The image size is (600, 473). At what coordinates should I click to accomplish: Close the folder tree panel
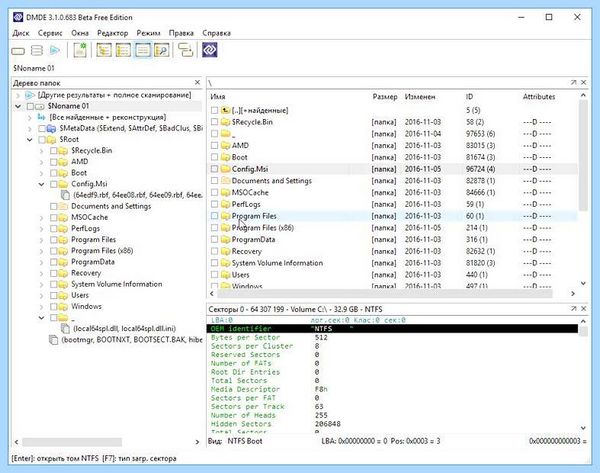(x=197, y=83)
